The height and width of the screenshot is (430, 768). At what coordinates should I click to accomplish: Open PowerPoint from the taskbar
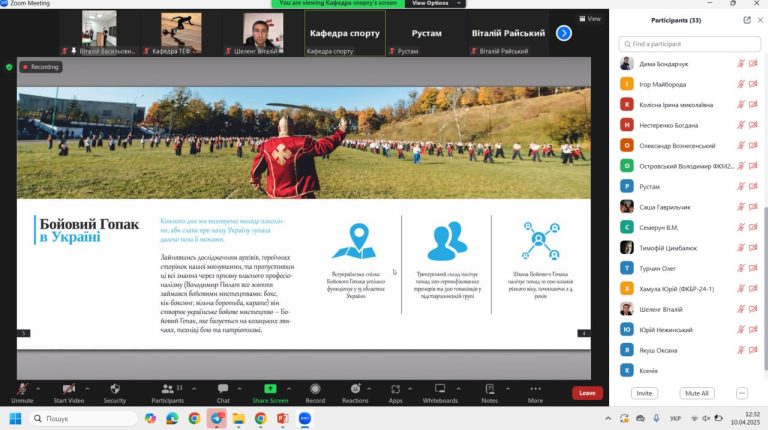(283, 418)
